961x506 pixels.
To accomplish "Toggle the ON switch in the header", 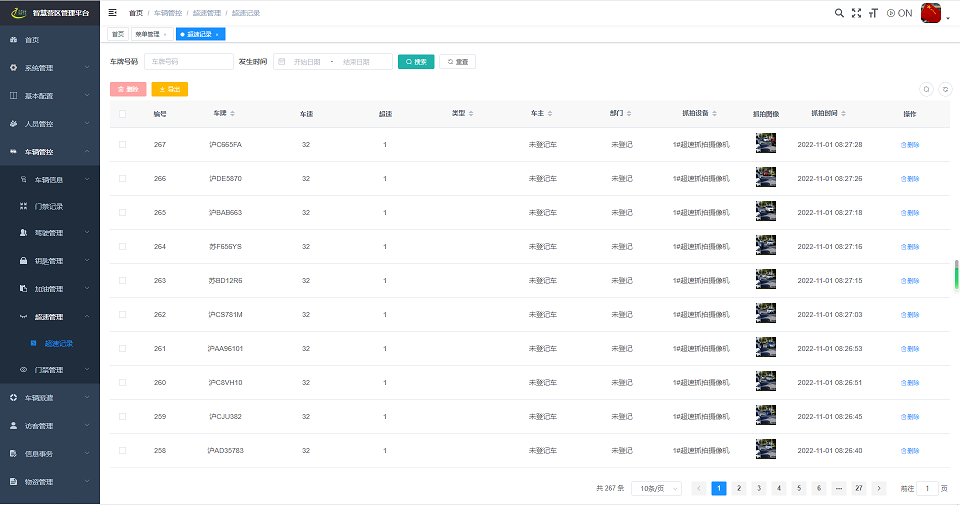I will [899, 13].
